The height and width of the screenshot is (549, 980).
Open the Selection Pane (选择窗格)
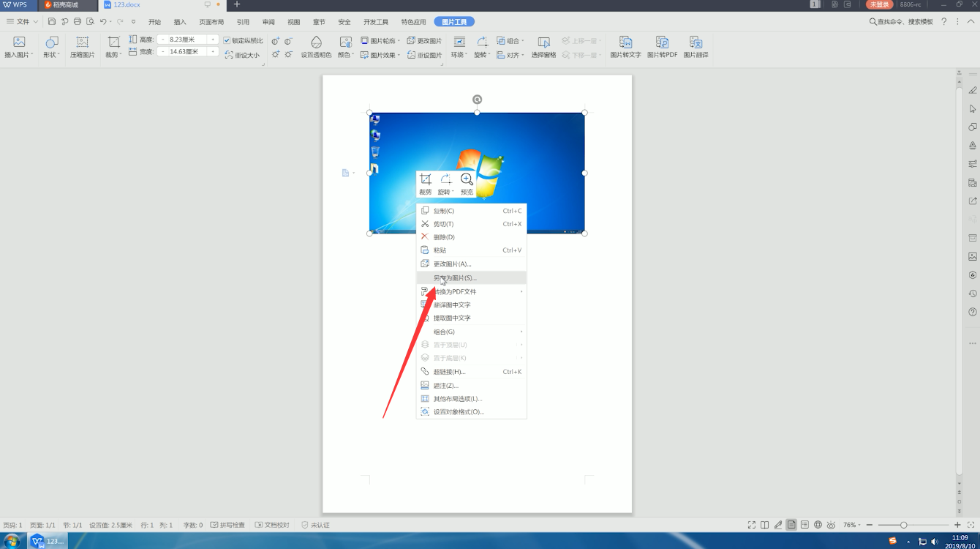click(x=543, y=48)
